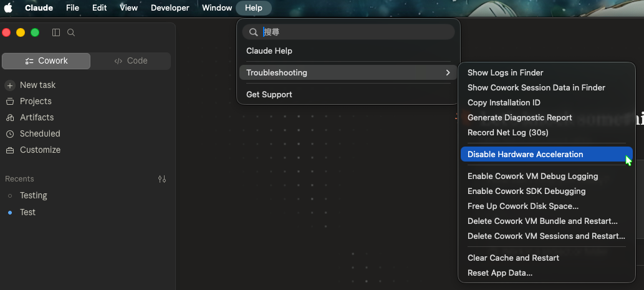This screenshot has width=644, height=290.
Task: Switch to the Code tab
Action: [130, 60]
